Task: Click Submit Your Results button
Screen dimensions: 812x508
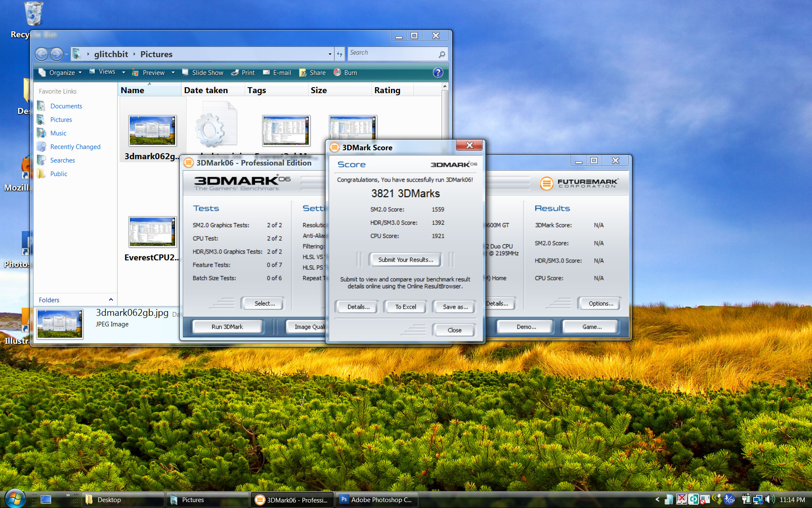Action: [x=405, y=260]
